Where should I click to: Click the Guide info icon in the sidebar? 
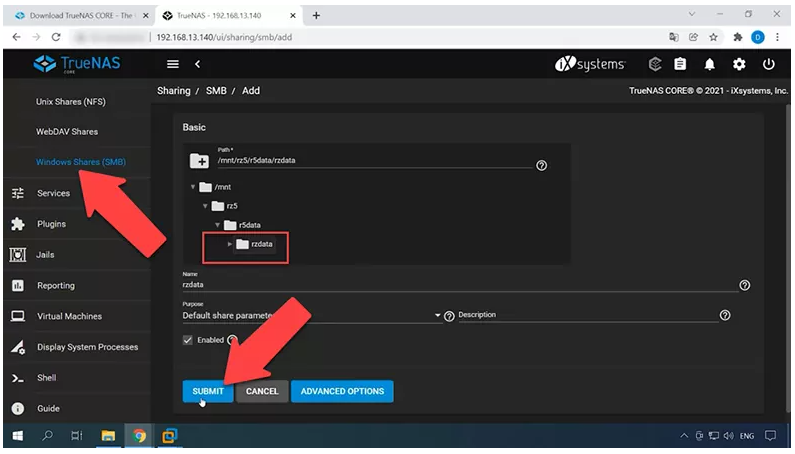(x=18, y=408)
